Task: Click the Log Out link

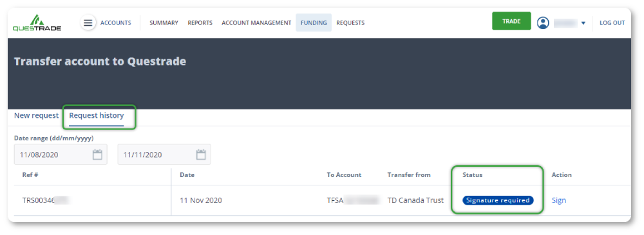Action: tap(612, 23)
